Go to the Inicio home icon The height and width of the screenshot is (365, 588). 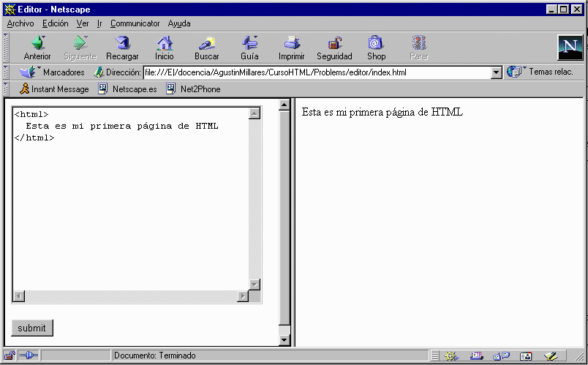165,43
